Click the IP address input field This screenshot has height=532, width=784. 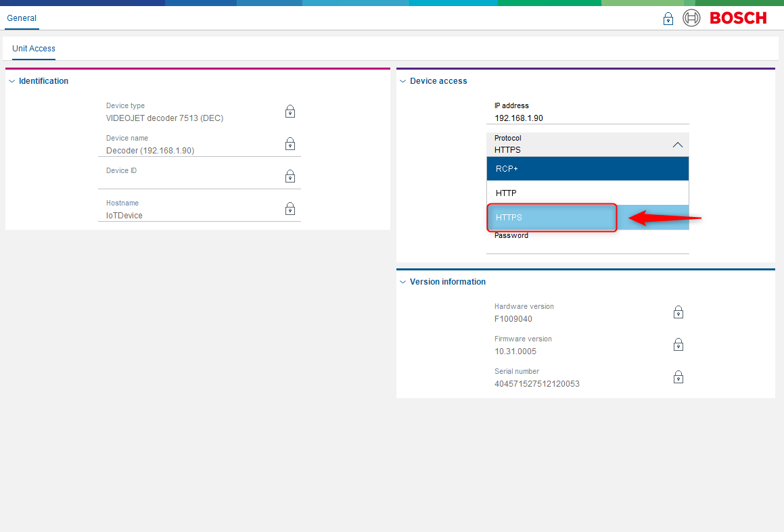tap(587, 118)
